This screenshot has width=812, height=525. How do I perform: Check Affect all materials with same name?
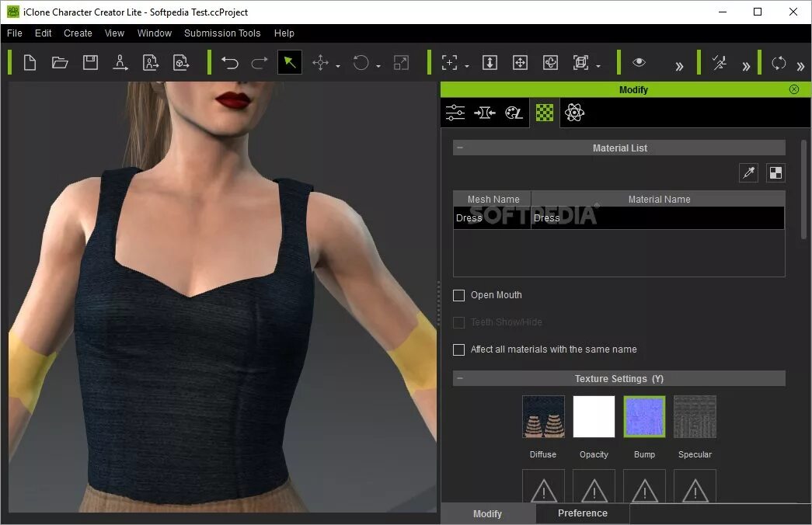(458, 349)
